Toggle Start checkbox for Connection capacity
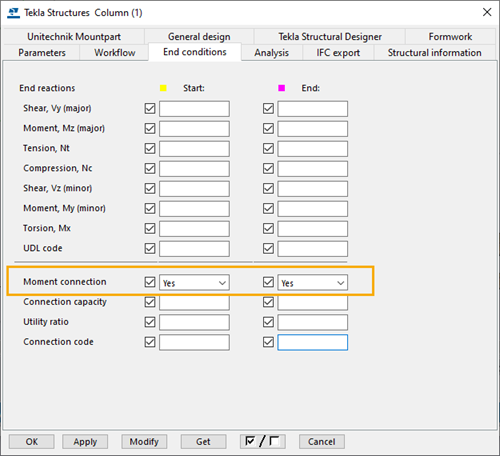The height and width of the screenshot is (456, 500). [x=150, y=302]
